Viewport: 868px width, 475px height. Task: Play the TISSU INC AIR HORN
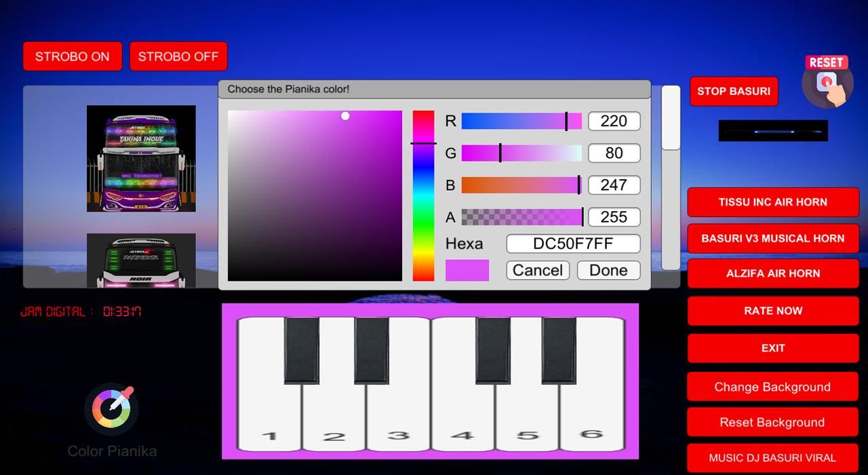pyautogui.click(x=773, y=202)
